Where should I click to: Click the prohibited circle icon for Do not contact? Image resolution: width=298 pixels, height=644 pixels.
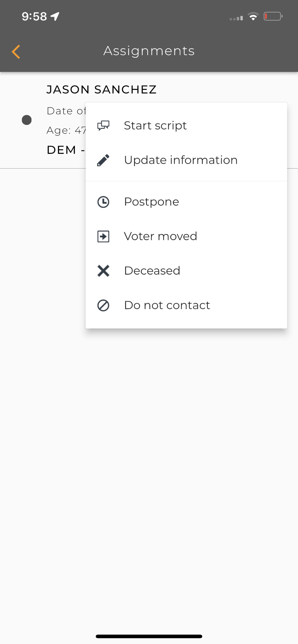pyautogui.click(x=103, y=305)
